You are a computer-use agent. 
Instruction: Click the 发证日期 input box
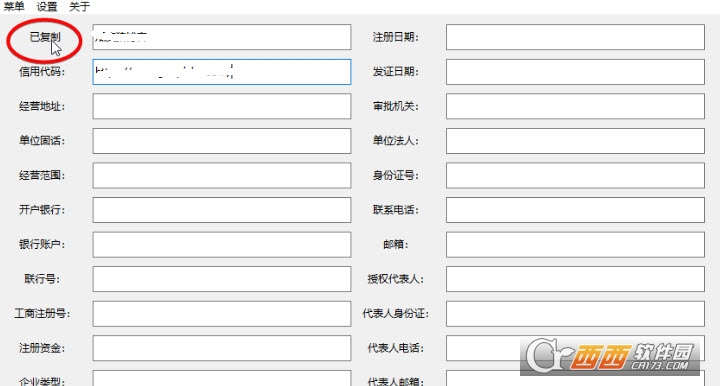(x=575, y=72)
